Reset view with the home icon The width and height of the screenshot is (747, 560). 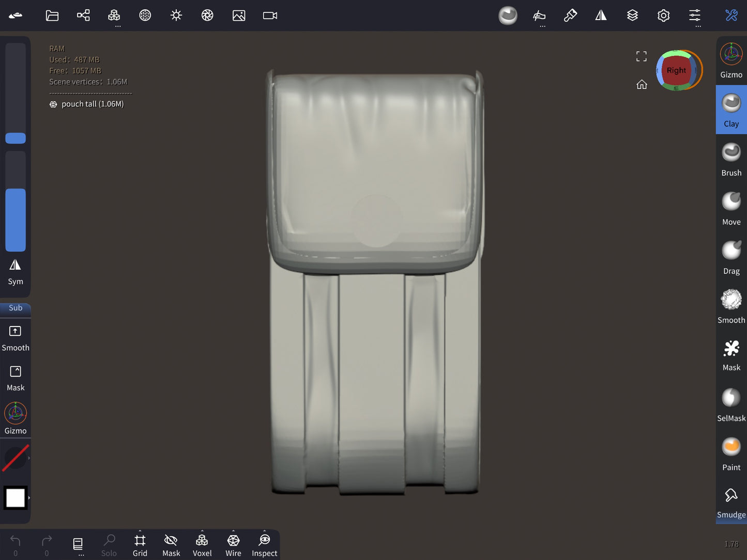pyautogui.click(x=642, y=84)
